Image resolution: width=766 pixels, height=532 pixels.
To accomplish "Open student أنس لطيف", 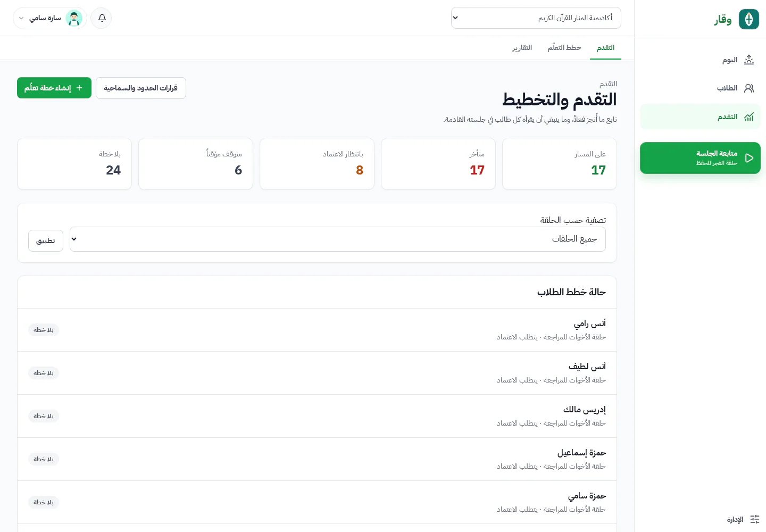I will pyautogui.click(x=317, y=373).
